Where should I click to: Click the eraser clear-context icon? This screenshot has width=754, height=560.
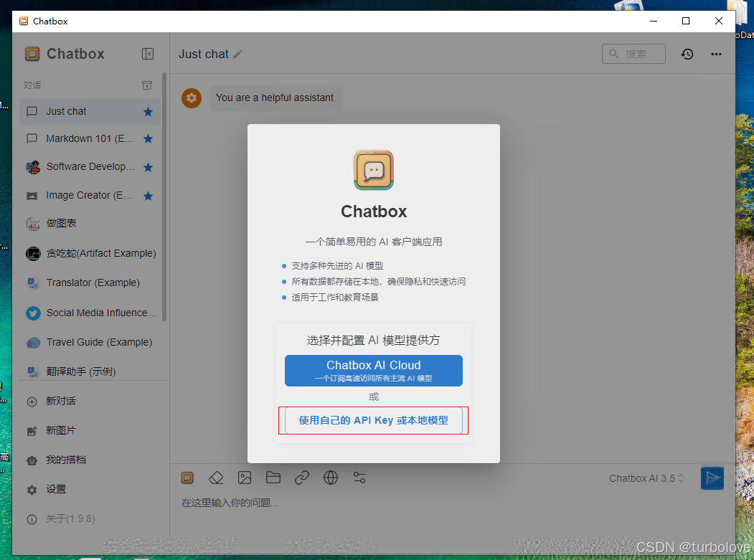pyautogui.click(x=216, y=478)
